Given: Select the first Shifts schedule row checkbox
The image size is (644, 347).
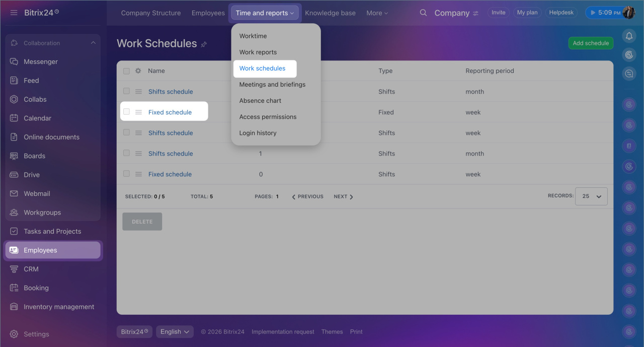Looking at the screenshot, I should [x=126, y=91].
